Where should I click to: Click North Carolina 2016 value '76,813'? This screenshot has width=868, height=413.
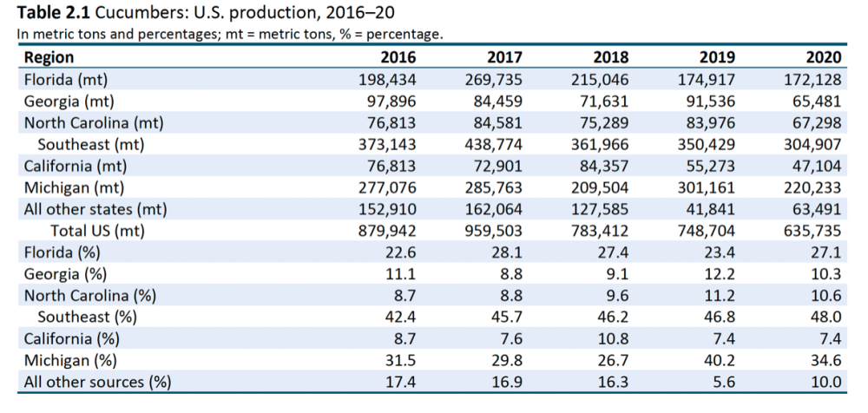[391, 123]
